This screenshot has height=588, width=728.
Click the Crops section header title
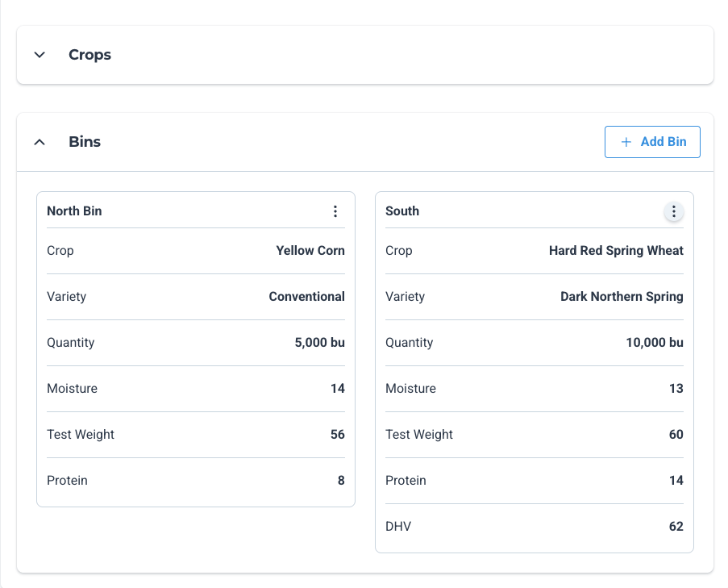[89, 55]
